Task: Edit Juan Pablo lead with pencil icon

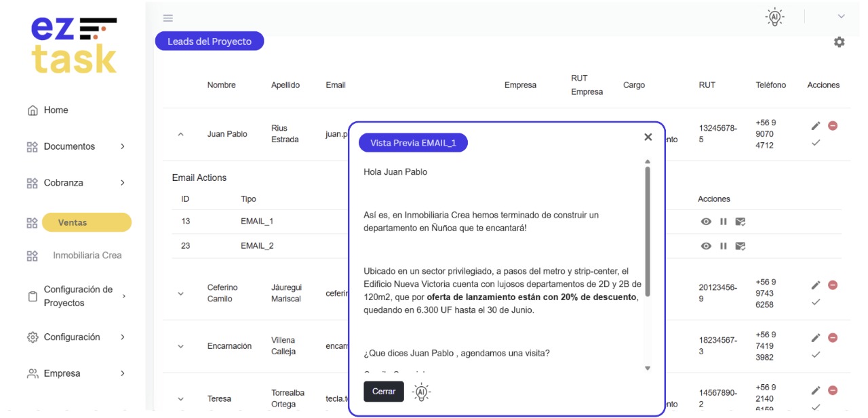Action: coord(816,126)
